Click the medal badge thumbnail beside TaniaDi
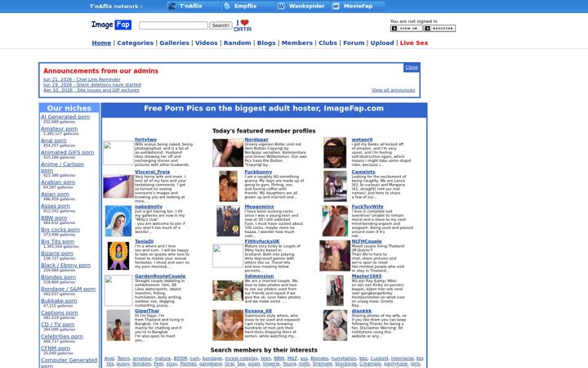Screen dimensions: 588x368 (118, 256)
